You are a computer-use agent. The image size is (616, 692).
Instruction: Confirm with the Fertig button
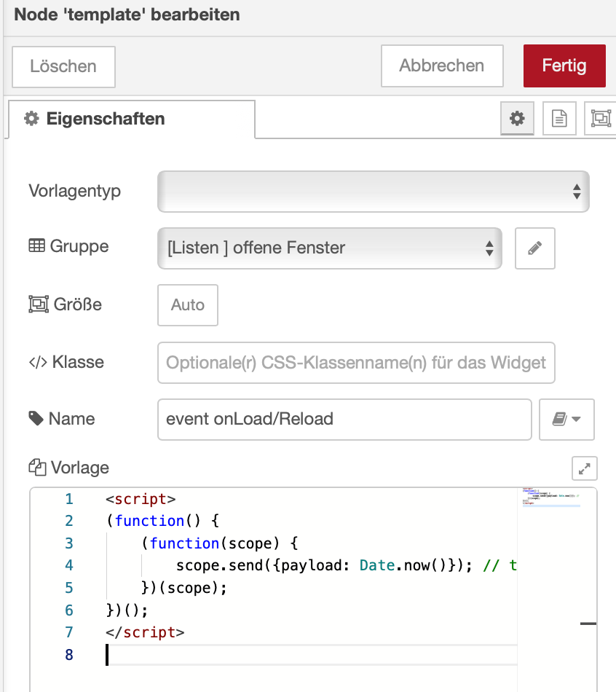click(564, 66)
